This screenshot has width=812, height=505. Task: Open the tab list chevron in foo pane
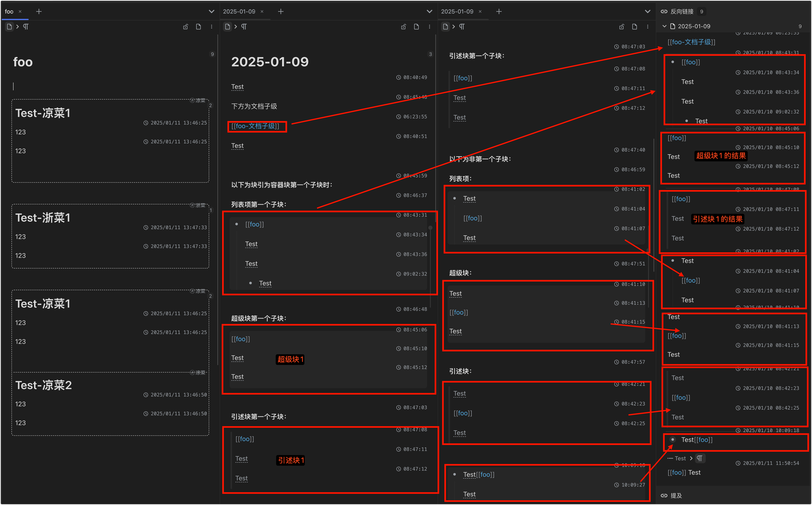click(211, 12)
